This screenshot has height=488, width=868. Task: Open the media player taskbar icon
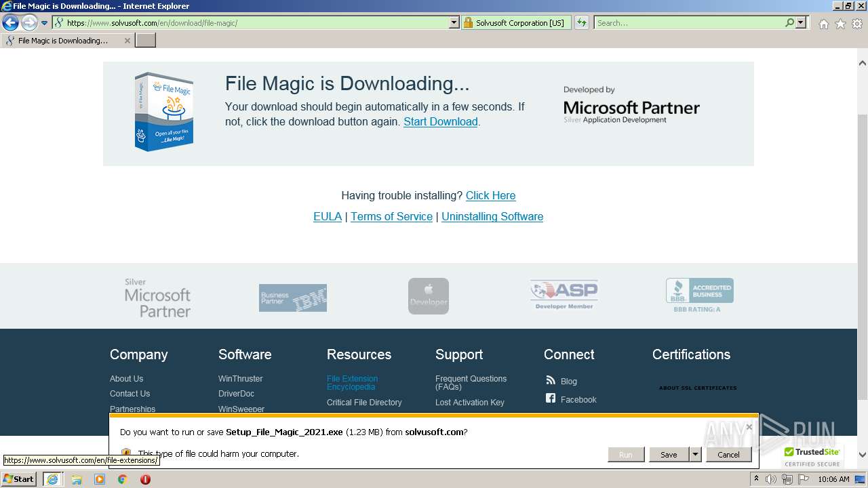pos(100,479)
